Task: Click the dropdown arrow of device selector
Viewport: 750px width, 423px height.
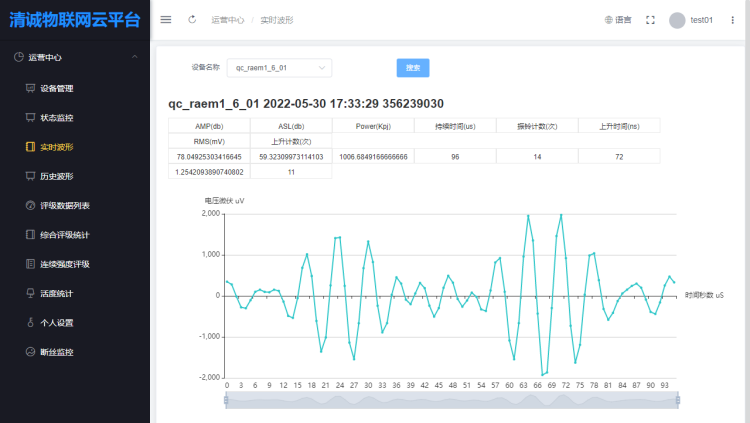Action: [x=321, y=68]
